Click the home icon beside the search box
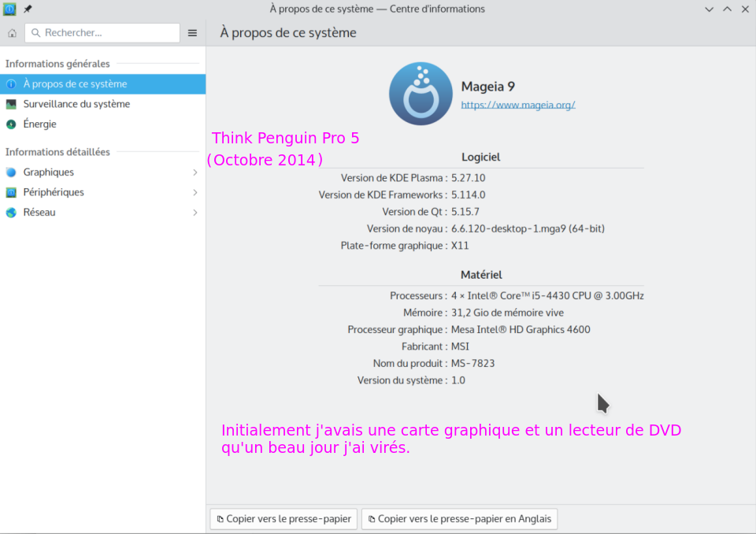756x534 pixels. (x=12, y=33)
